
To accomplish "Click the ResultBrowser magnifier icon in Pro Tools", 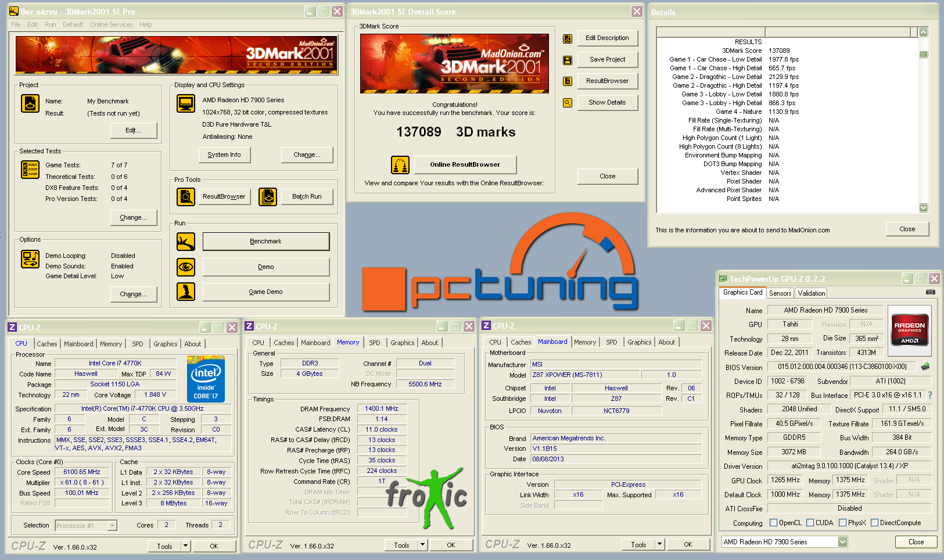I will tap(186, 197).
